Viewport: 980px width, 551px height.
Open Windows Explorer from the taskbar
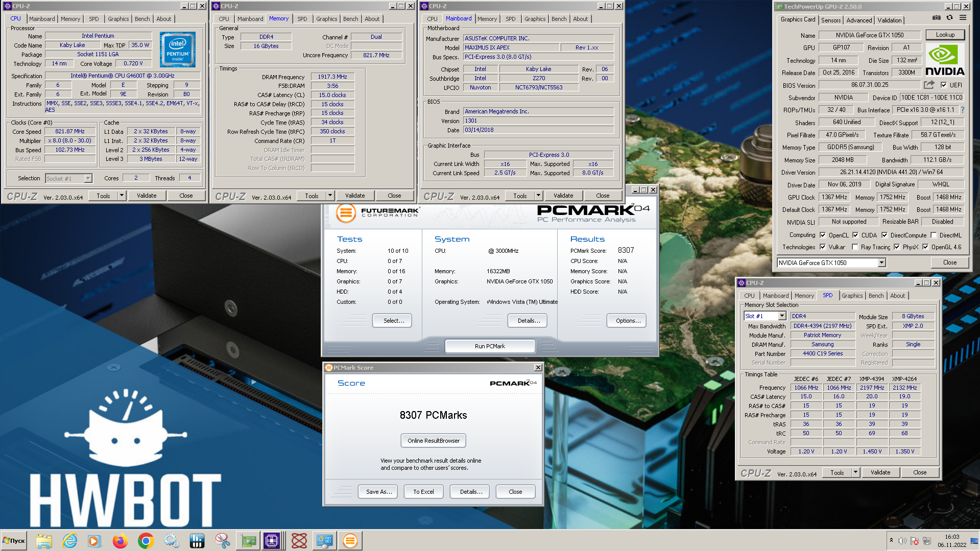44,541
